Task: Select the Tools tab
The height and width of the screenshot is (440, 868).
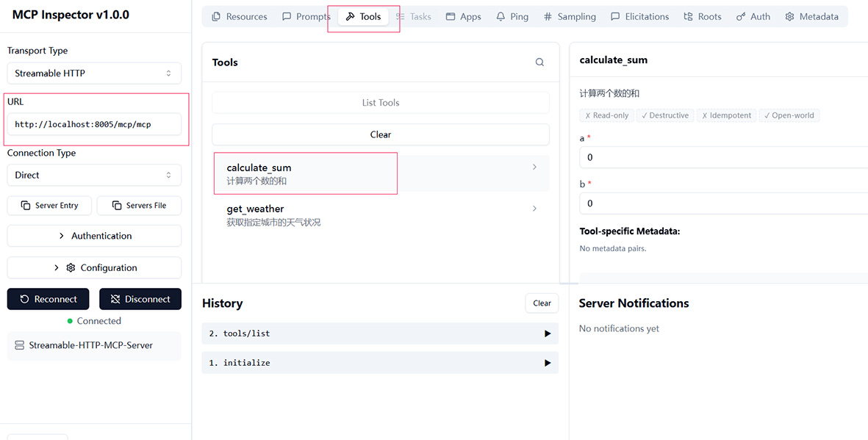Action: click(x=363, y=17)
